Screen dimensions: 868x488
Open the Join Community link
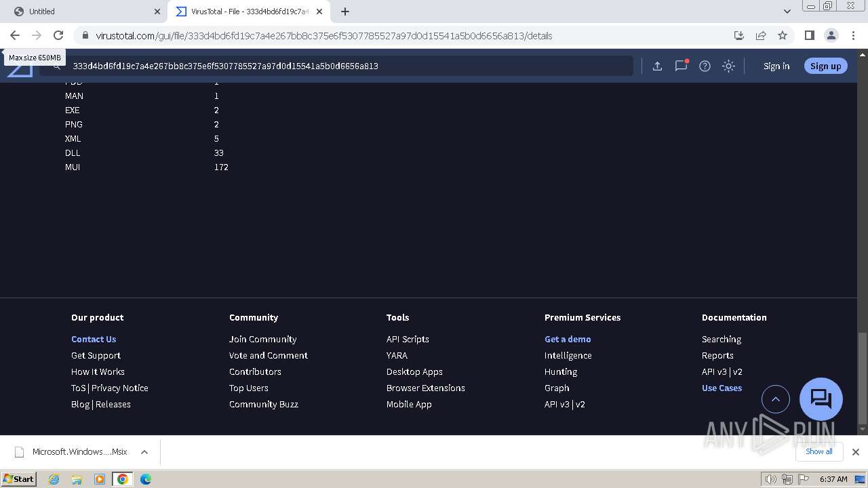coord(263,339)
